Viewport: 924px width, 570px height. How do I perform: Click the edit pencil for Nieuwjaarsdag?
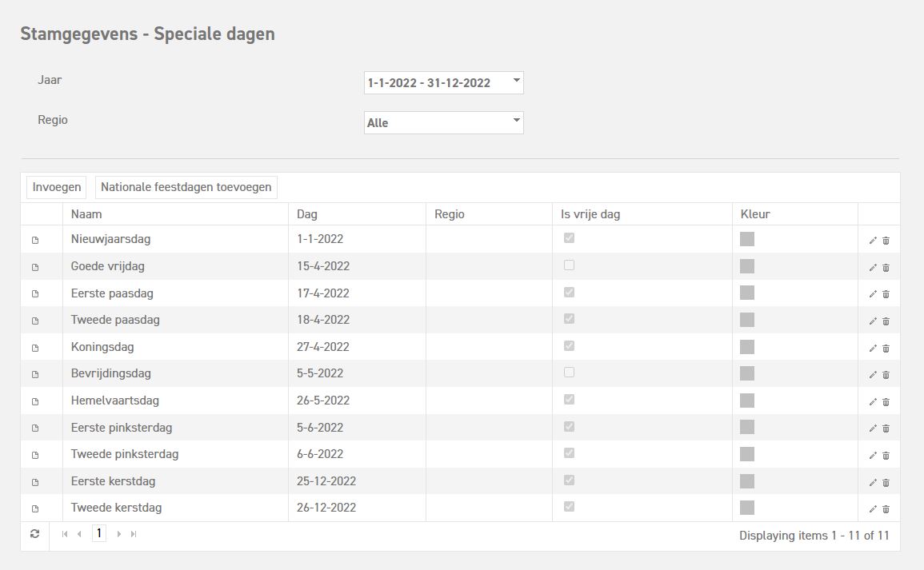[873, 241]
